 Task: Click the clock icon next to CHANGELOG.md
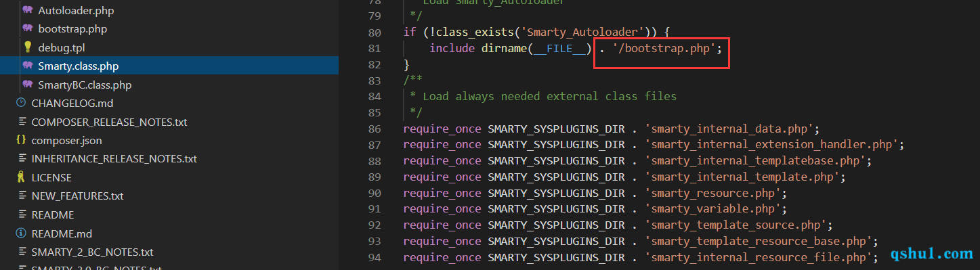pos(20,103)
